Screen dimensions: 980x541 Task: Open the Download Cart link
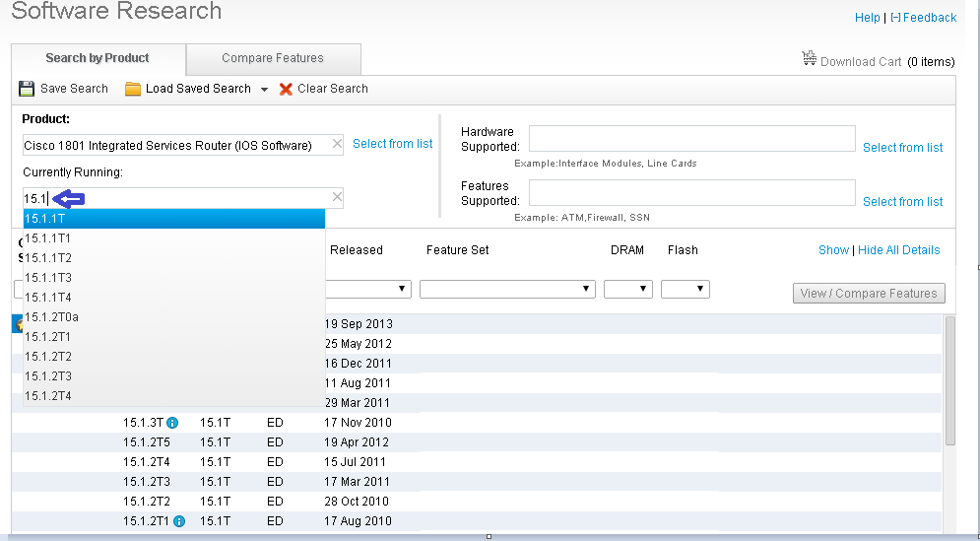click(861, 62)
